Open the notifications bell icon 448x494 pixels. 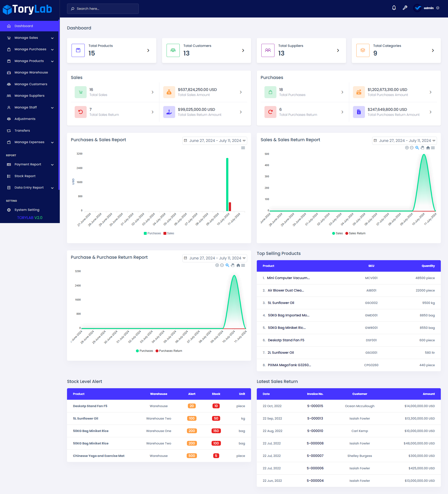(394, 8)
